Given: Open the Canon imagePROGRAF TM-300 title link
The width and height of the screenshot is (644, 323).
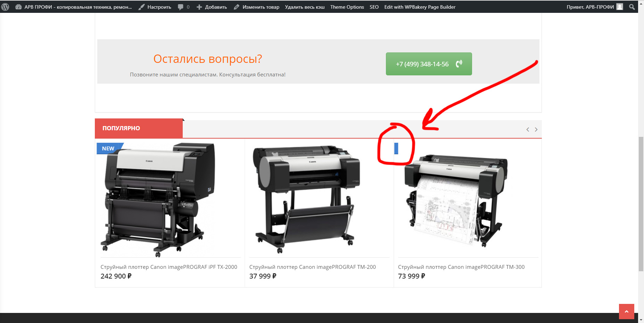Looking at the screenshot, I should tap(461, 267).
